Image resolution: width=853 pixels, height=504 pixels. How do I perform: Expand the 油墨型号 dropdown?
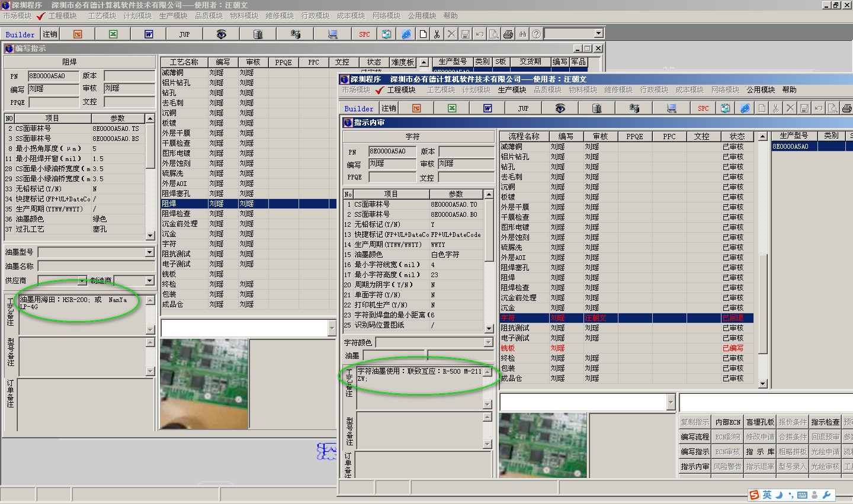pyautogui.click(x=149, y=252)
